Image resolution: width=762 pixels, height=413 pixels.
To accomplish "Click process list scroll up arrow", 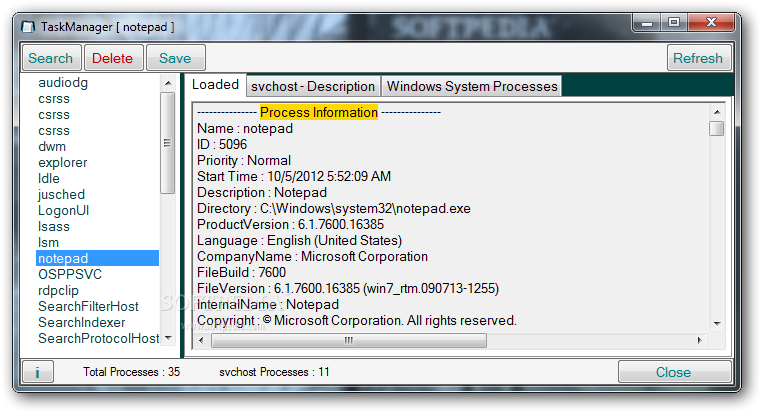I will [168, 83].
